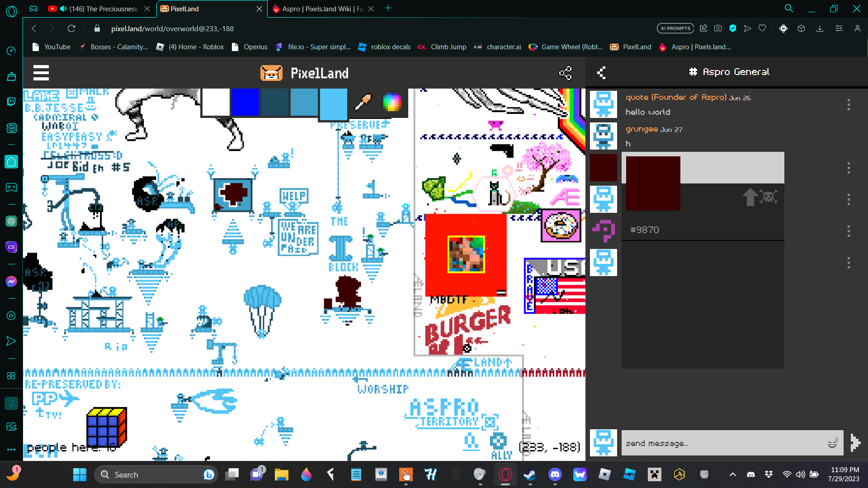868x488 pixels.
Task: Click the AI PROMPTS button
Action: coord(675,28)
